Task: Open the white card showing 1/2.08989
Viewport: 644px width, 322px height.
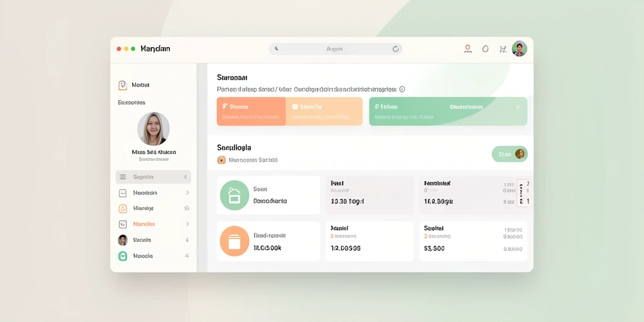Action: (x=370, y=241)
